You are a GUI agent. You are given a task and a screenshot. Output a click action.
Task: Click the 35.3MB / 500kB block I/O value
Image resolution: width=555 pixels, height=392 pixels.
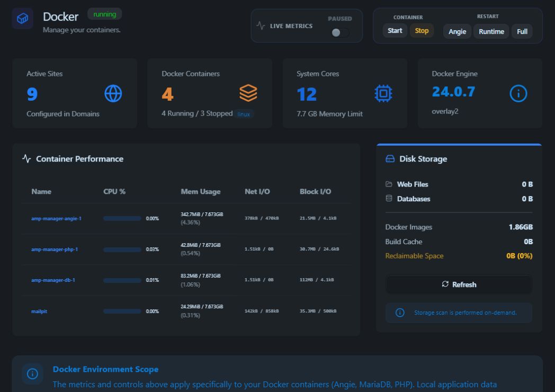coord(318,311)
